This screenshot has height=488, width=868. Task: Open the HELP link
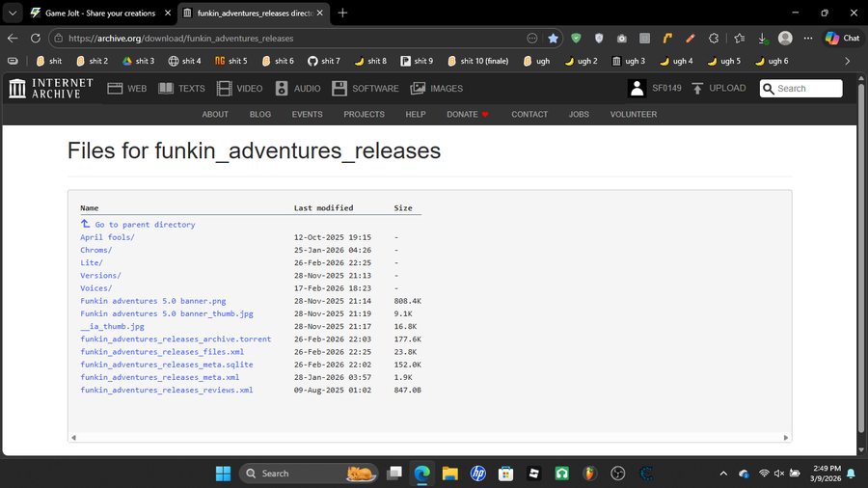tap(415, 114)
